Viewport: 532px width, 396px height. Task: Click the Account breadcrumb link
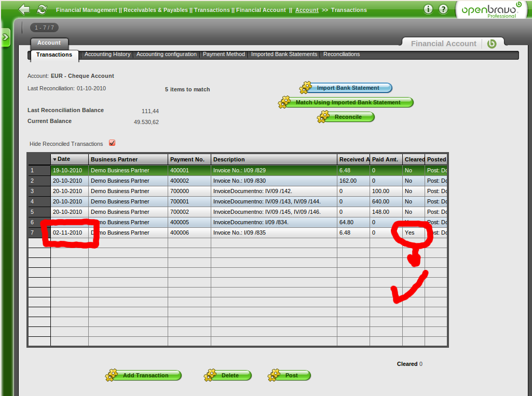pyautogui.click(x=307, y=10)
